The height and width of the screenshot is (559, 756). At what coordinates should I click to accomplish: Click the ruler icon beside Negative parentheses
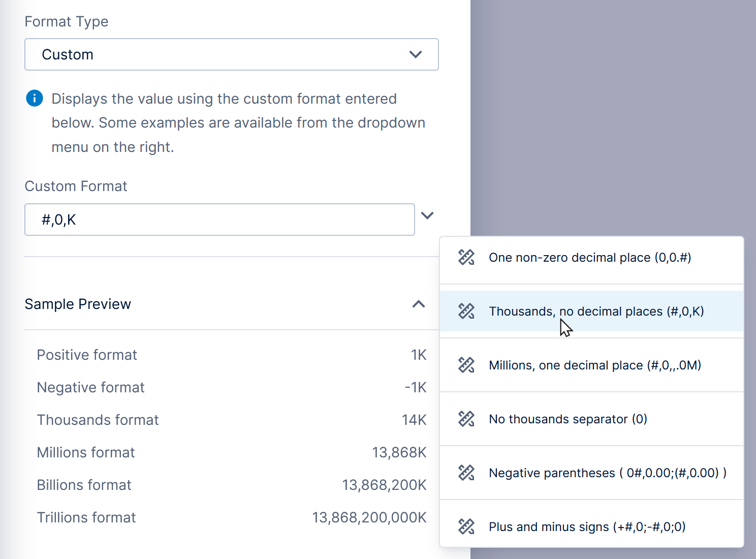466,473
